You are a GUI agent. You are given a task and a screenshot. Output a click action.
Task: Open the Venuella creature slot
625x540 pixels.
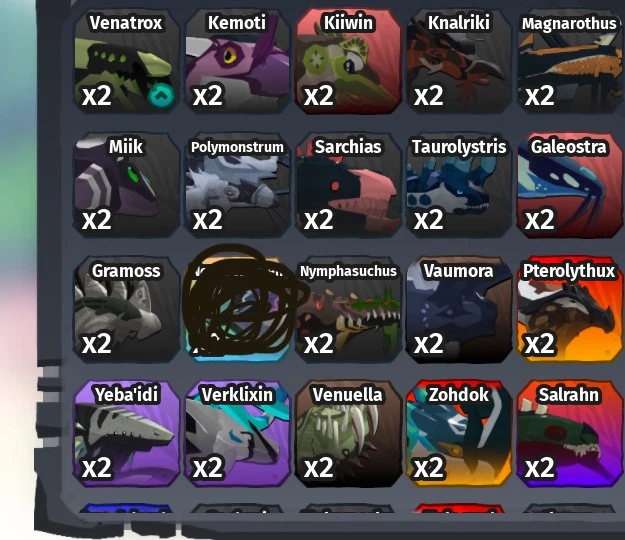348,434
